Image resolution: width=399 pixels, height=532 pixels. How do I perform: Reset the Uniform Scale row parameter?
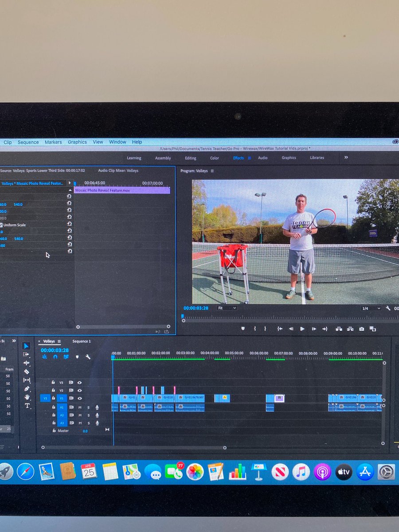point(70,225)
